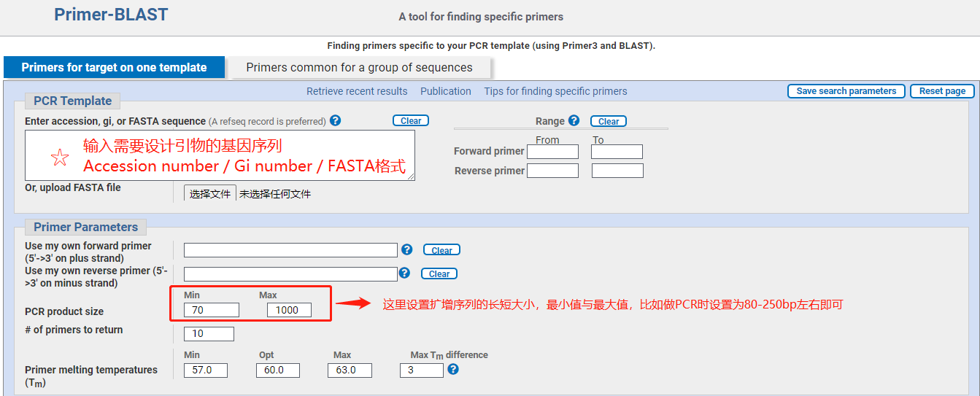Image resolution: width=980 pixels, height=396 pixels.
Task: Open Tips for finding specific primers link
Action: click(555, 91)
